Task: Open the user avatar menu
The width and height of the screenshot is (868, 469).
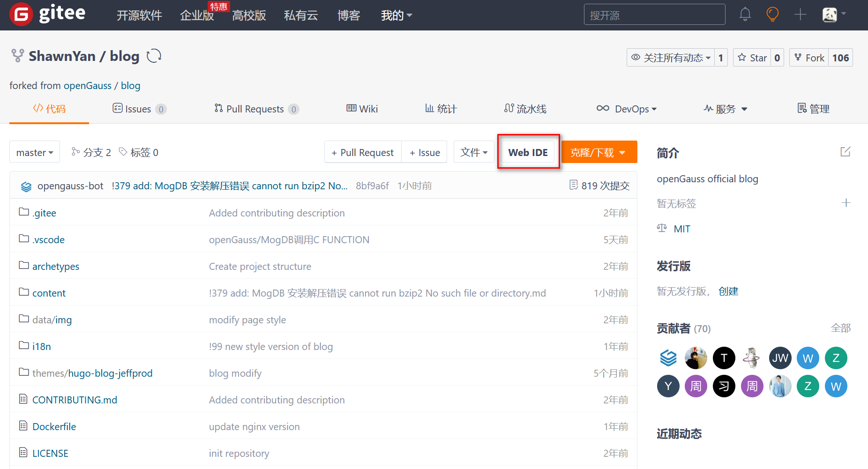Action: [x=834, y=15]
